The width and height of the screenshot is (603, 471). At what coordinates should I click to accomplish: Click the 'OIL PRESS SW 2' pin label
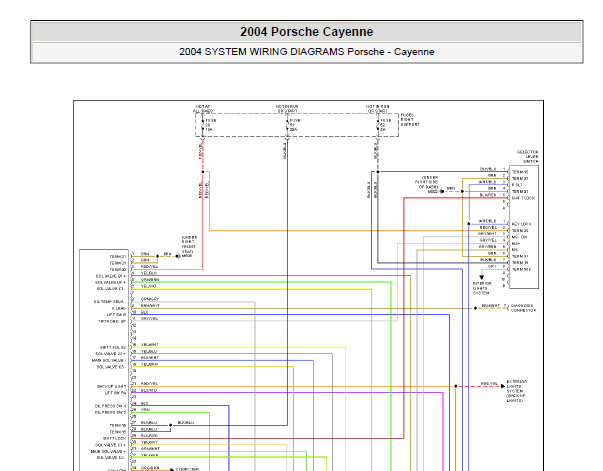(110, 413)
